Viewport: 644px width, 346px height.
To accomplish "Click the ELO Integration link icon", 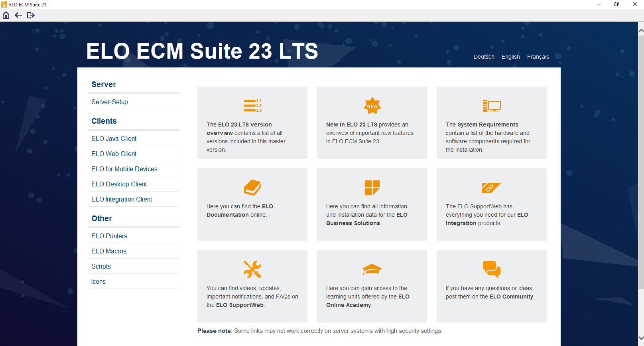I will coord(491,188).
